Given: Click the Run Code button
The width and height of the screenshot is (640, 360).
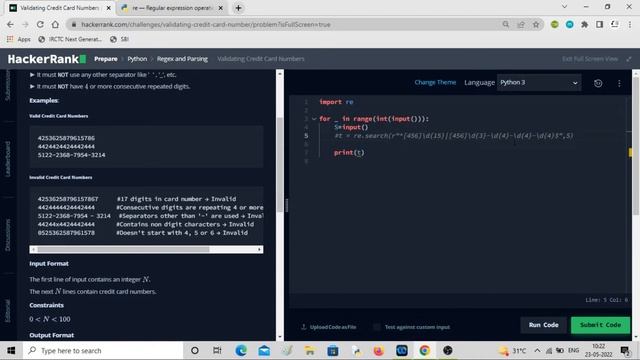Looking at the screenshot, I should 543,325.
